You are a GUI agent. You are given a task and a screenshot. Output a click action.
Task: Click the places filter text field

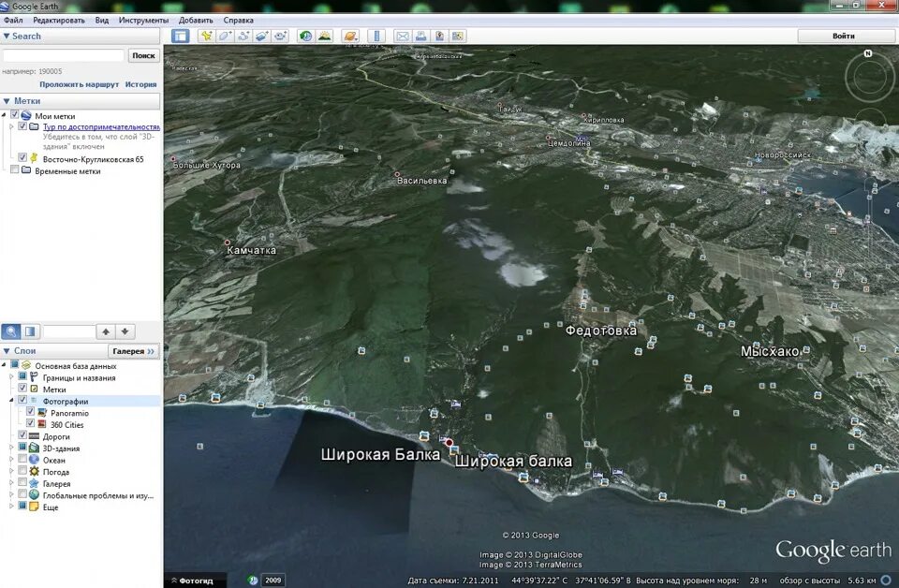(69, 331)
